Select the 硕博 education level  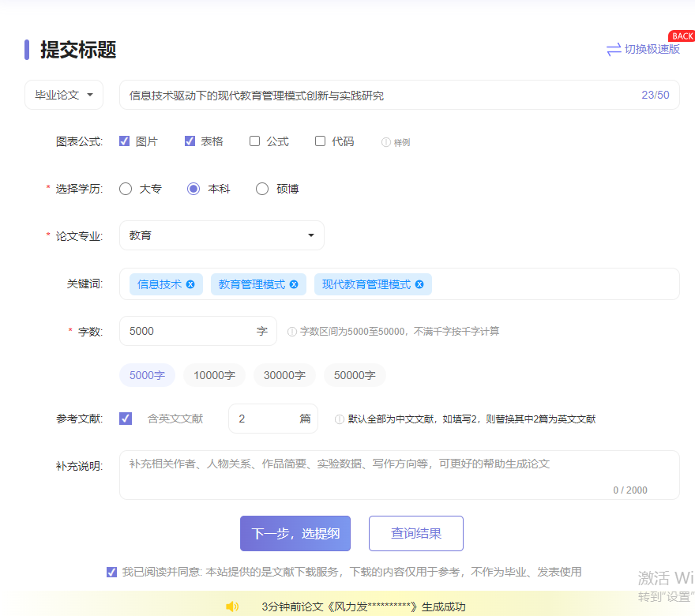click(263, 189)
